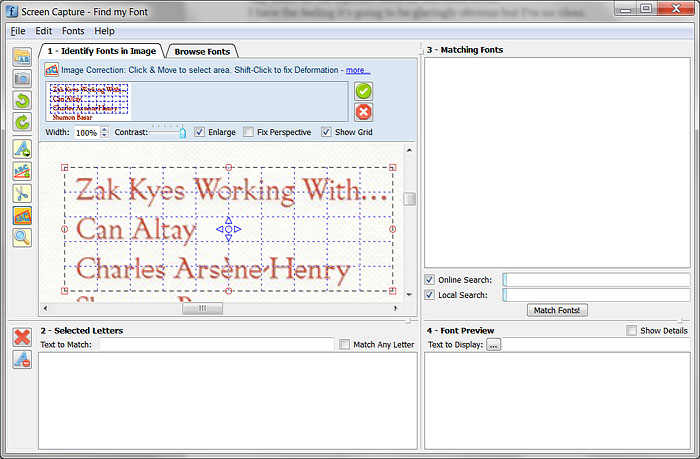Click right-middle circle handle of selection
The height and width of the screenshot is (459, 700).
392,229
